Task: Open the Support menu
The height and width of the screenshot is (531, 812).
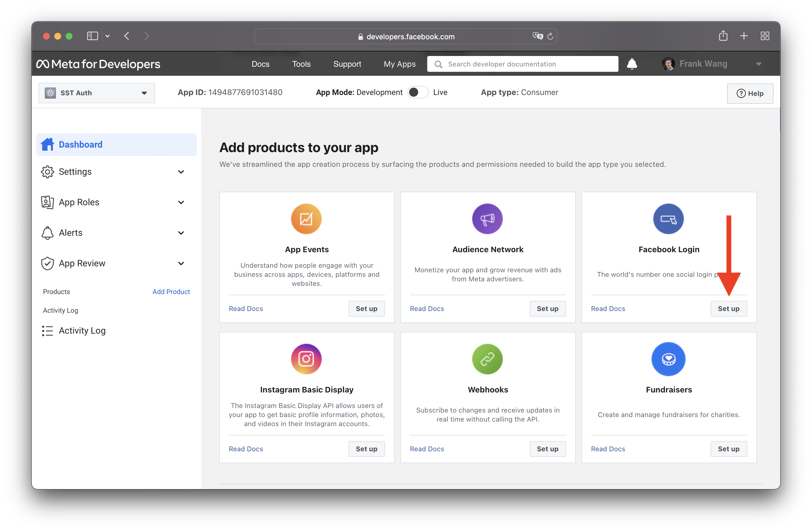Action: [347, 64]
